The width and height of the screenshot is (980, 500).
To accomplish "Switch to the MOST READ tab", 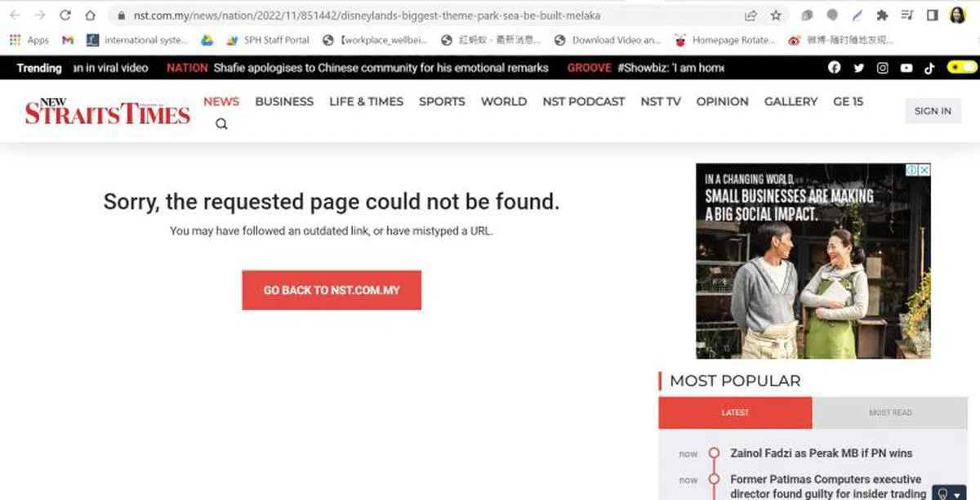I will point(889,413).
